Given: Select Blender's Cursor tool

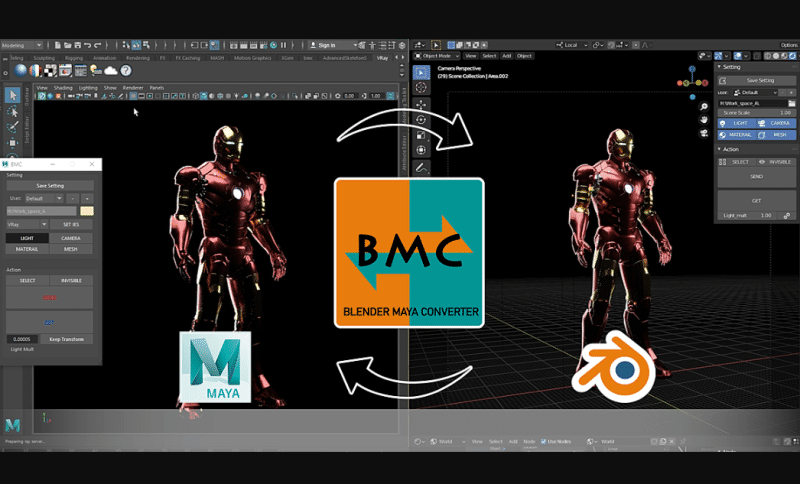Looking at the screenshot, I should [x=421, y=88].
